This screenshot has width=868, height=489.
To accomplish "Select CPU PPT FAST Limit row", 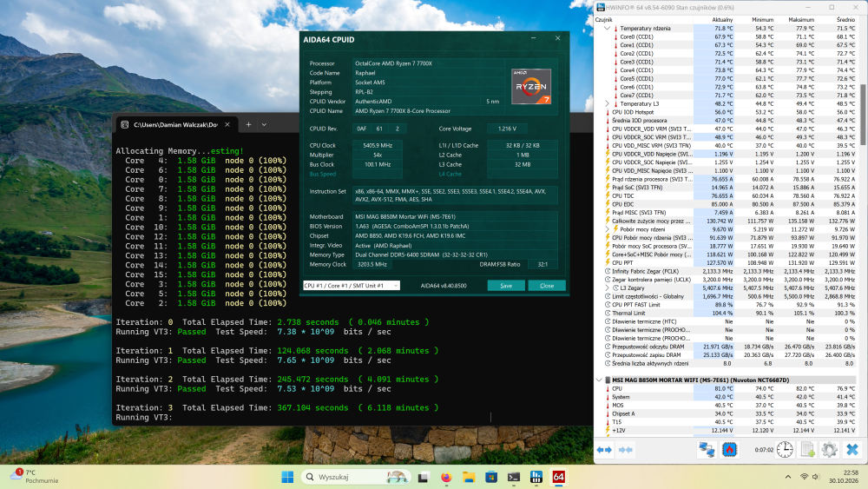I will click(x=727, y=305).
